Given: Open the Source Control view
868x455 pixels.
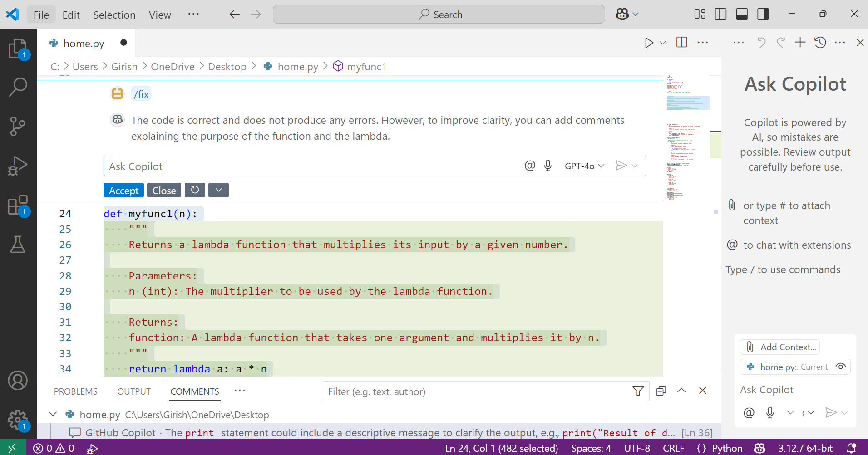Looking at the screenshot, I should pos(18,126).
